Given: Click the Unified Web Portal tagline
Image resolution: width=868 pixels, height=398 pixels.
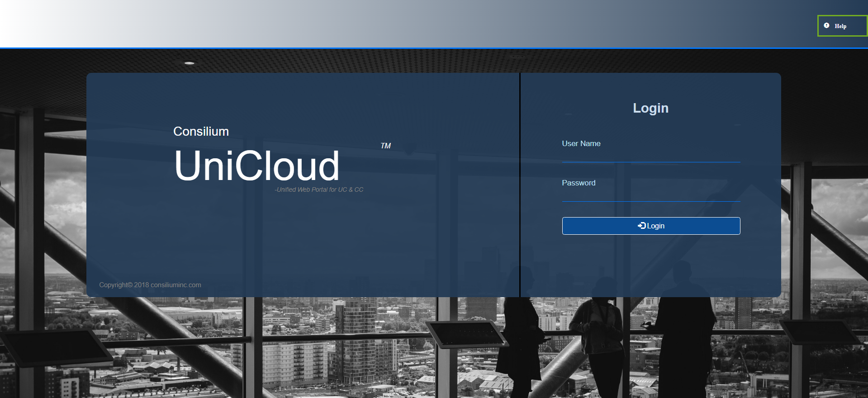Looking at the screenshot, I should pyautogui.click(x=319, y=190).
